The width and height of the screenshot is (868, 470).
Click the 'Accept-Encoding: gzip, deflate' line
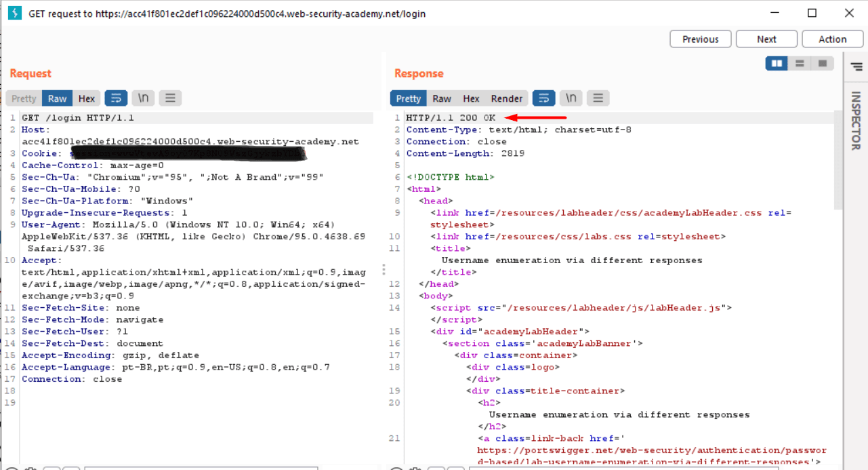point(110,355)
